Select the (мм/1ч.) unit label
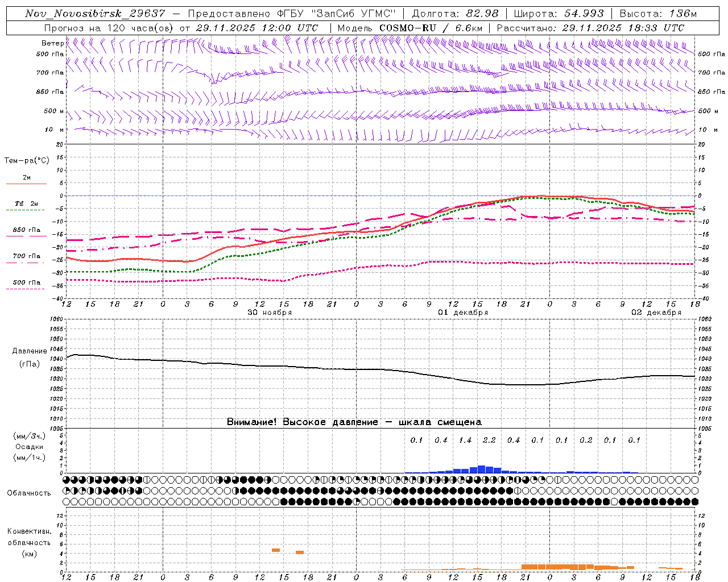Image resolution: width=728 pixels, height=582 pixels. click(x=30, y=458)
